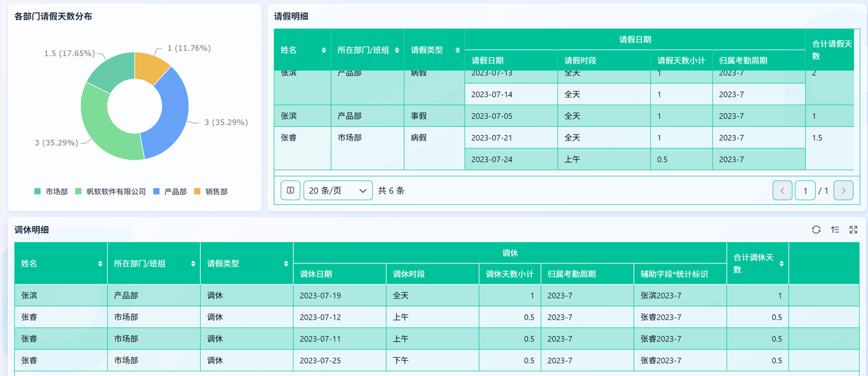The image size is (868, 376).
Task: Sort 请假明细 by 请假类型 column
Action: (x=458, y=50)
